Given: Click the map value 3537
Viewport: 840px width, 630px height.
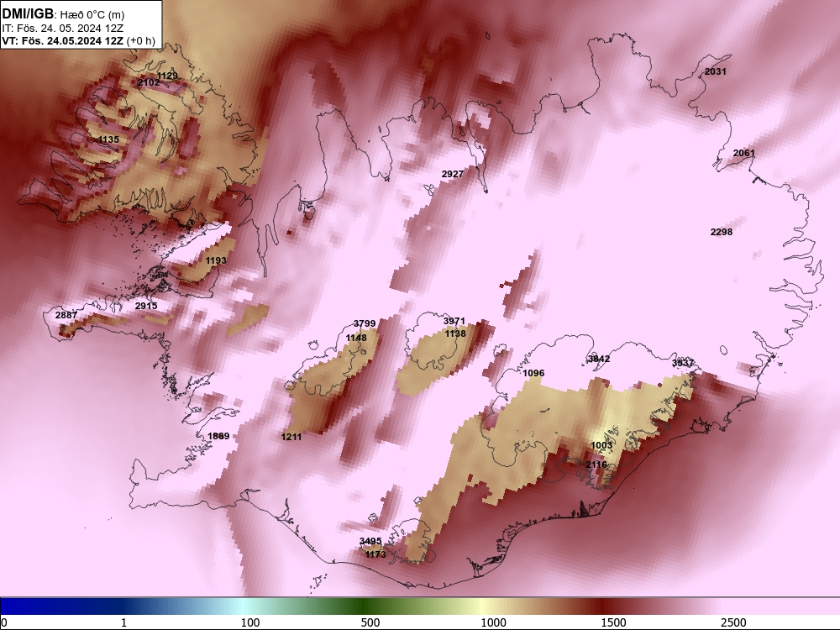Looking at the screenshot, I should point(683,363).
